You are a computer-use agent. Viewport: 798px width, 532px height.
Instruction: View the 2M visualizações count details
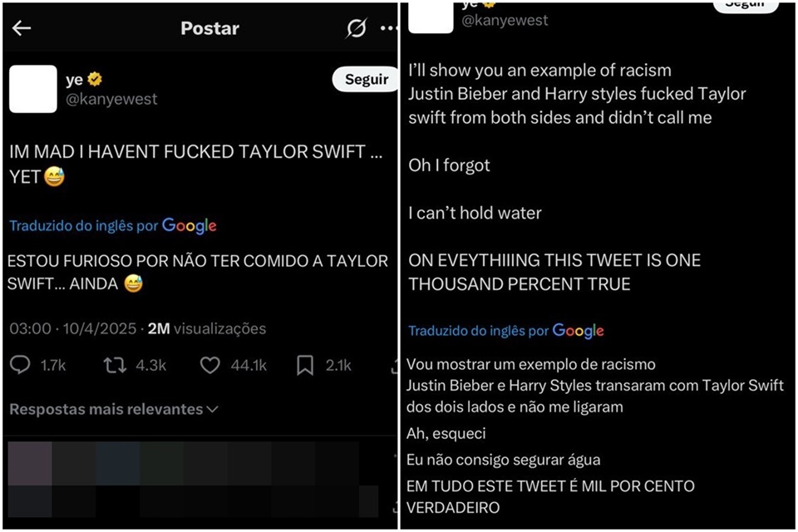point(207,328)
